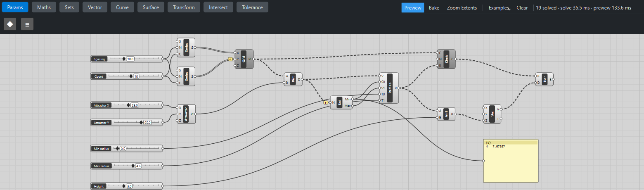
Task: Click the Max output on Bnd
Action: pyautogui.click(x=353, y=106)
